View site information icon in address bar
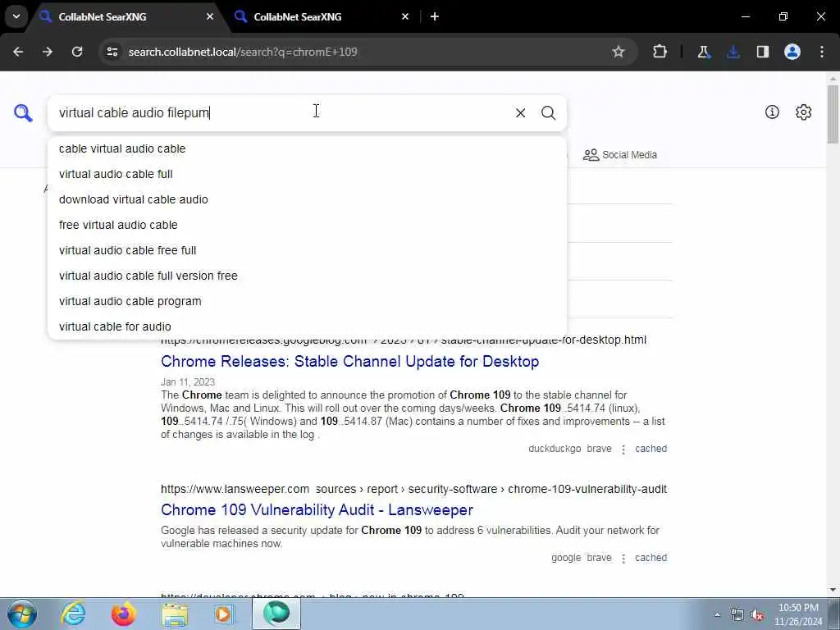This screenshot has width=840, height=630. tap(112, 52)
